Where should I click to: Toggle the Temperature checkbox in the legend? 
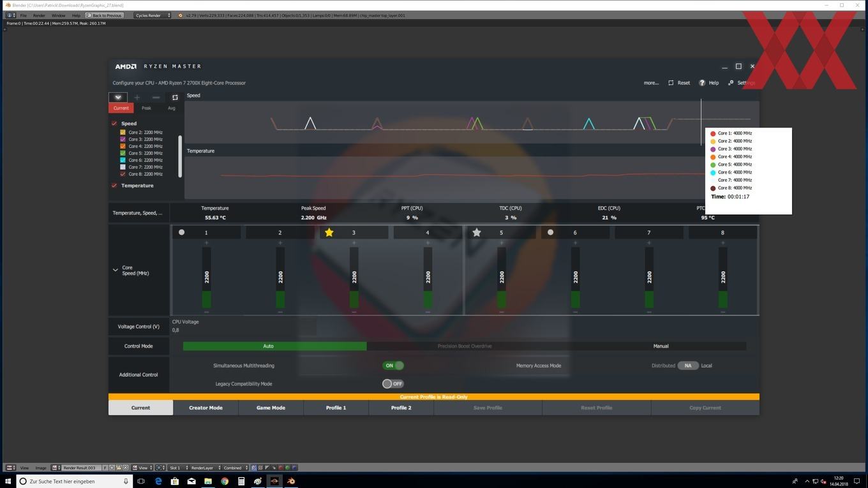(x=114, y=185)
